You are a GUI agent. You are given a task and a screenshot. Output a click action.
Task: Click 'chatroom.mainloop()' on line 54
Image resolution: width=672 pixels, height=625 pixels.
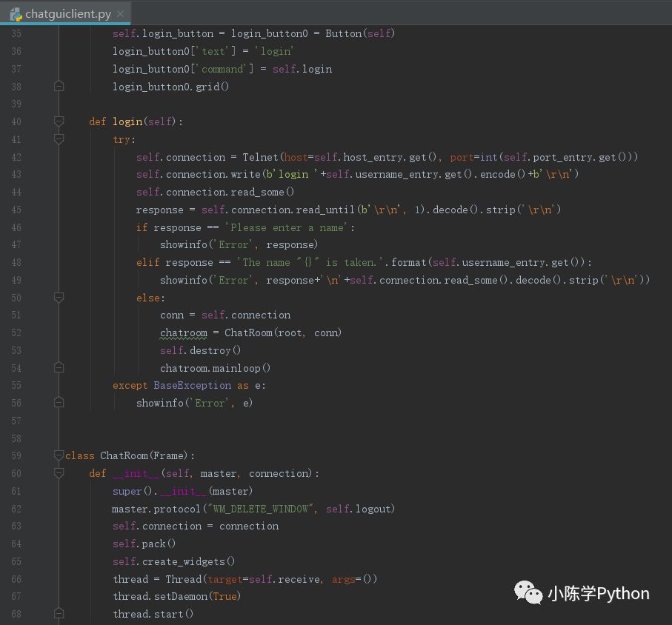(215, 368)
